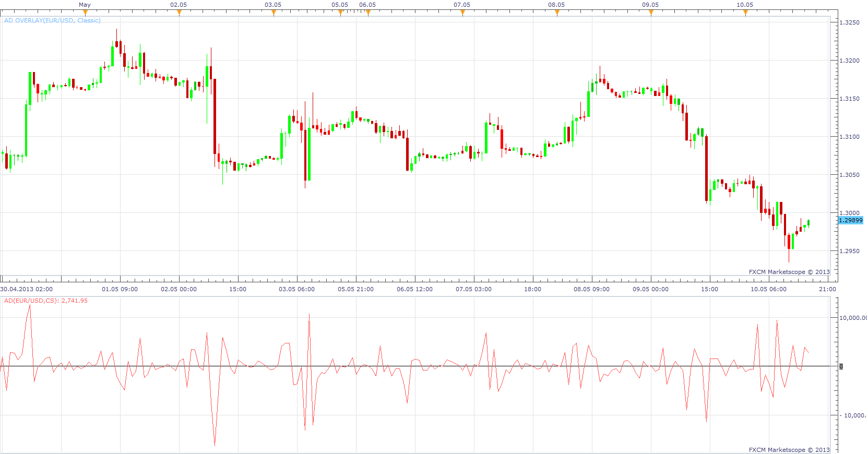Select the AD(EUR/USD,CS): 2,741.95 indicator label
The image size is (868, 454).
(x=46, y=301)
